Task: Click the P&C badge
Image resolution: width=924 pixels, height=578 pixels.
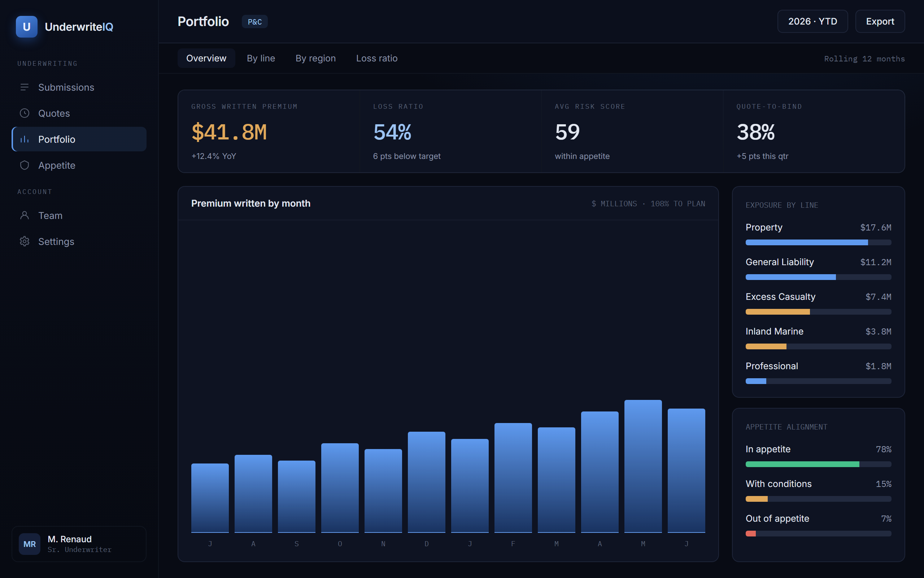Action: 255,22
